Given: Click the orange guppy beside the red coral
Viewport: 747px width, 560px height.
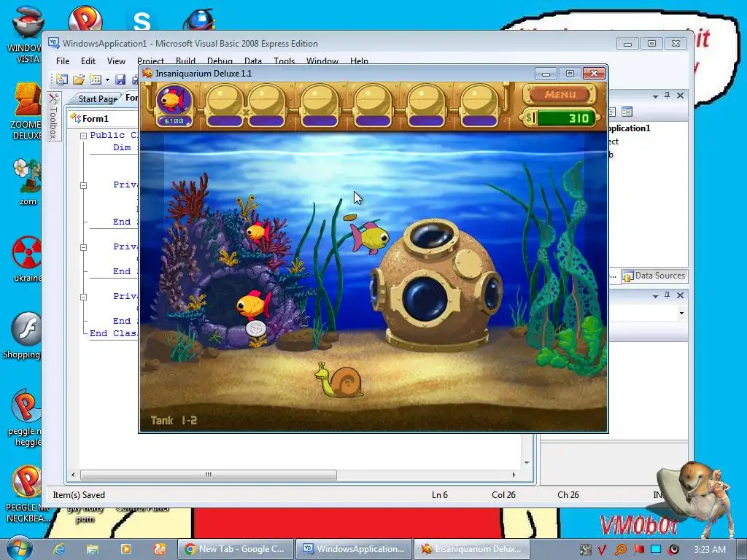Looking at the screenshot, I should pyautogui.click(x=258, y=232).
